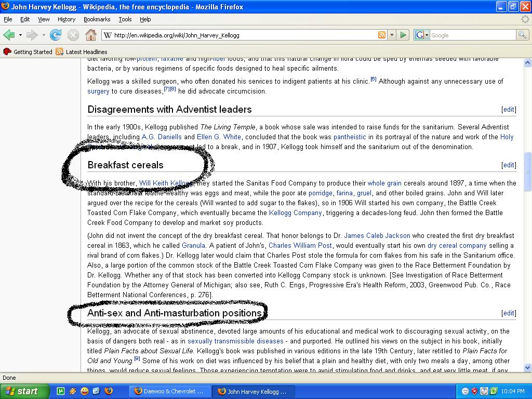Viewport: 532px width, 399px height.
Task: Click the Getting Started bookmark
Action: (28, 51)
